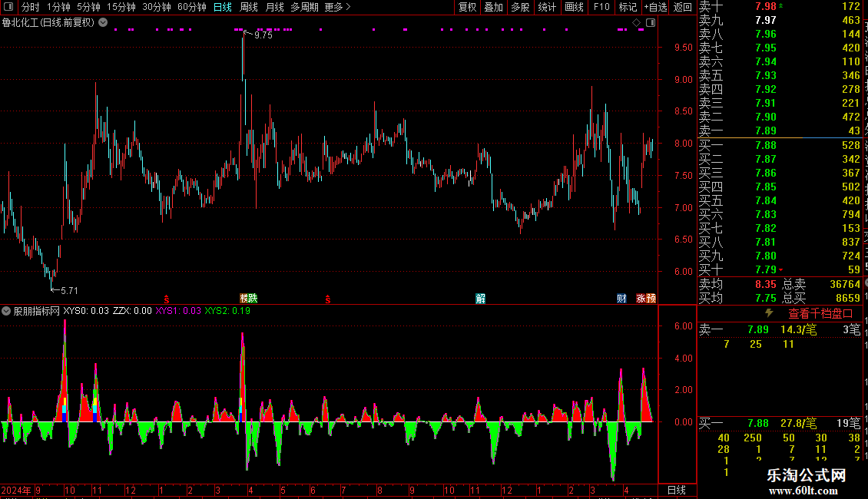
Task: Click the XYS0: 0.03 indicator value
Action: click(x=86, y=311)
